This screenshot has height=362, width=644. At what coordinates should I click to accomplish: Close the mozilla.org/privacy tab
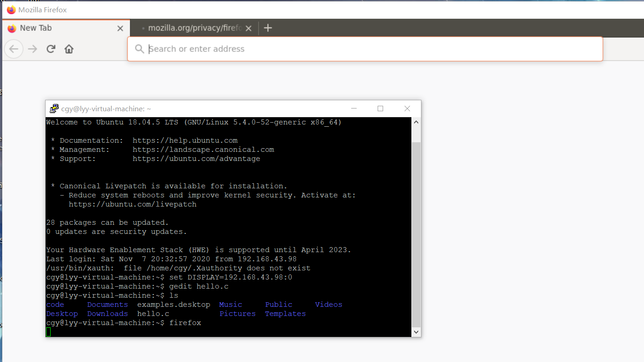(x=248, y=28)
